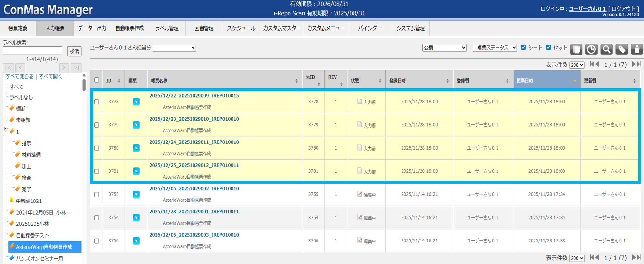Image resolution: width=644 pixels, height=264 pixels.
Task: Collapse the tree node labeled 1
Action: [x=5, y=129]
